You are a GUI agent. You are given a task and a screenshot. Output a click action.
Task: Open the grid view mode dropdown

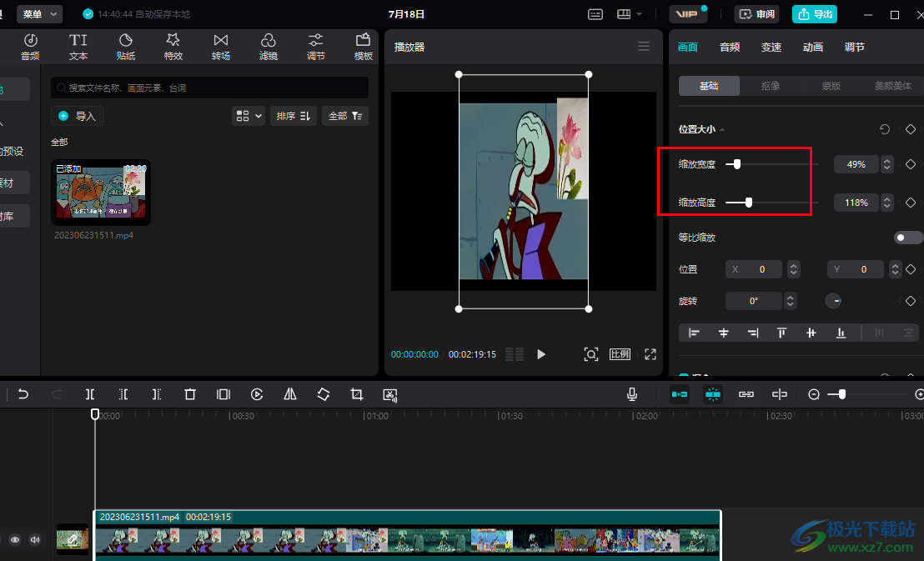click(248, 116)
